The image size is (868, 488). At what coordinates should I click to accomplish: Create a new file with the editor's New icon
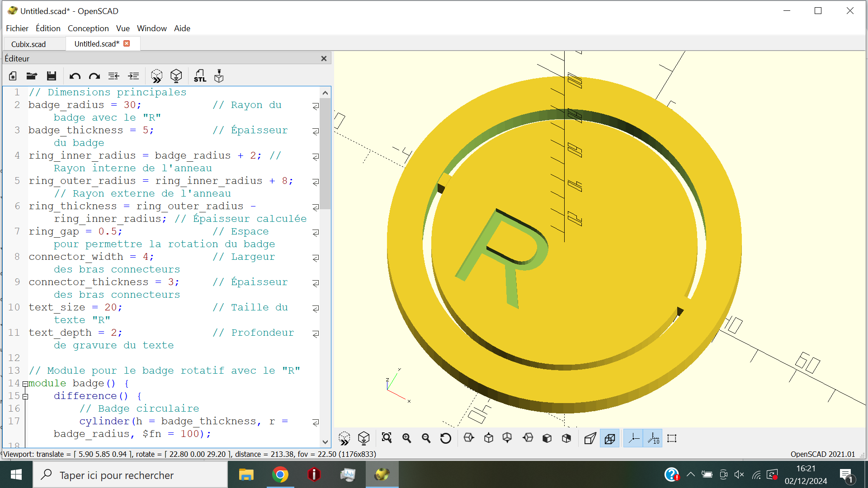click(x=13, y=76)
